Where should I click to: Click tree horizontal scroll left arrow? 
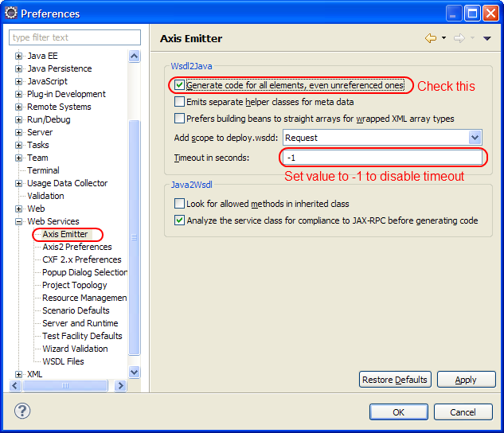15,385
